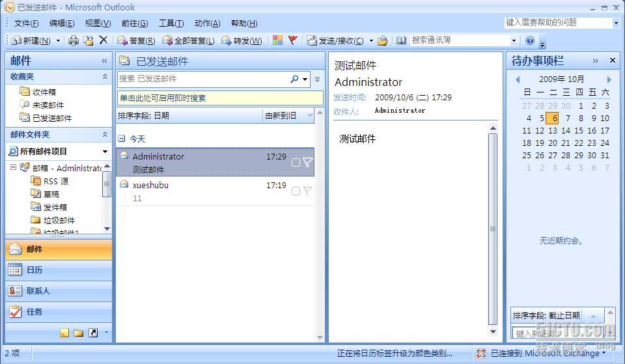Select Inbox (收件箱) in Favorites
The height and width of the screenshot is (364, 625).
point(38,92)
